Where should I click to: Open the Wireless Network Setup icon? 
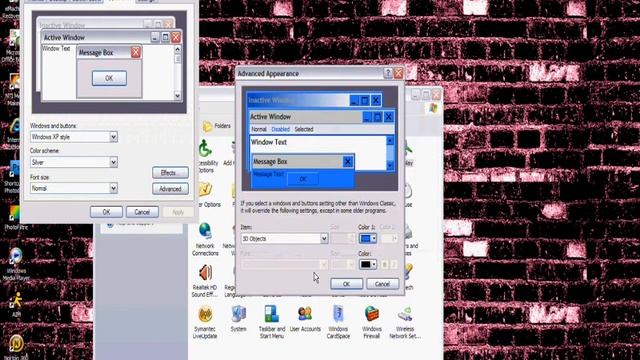point(405,322)
